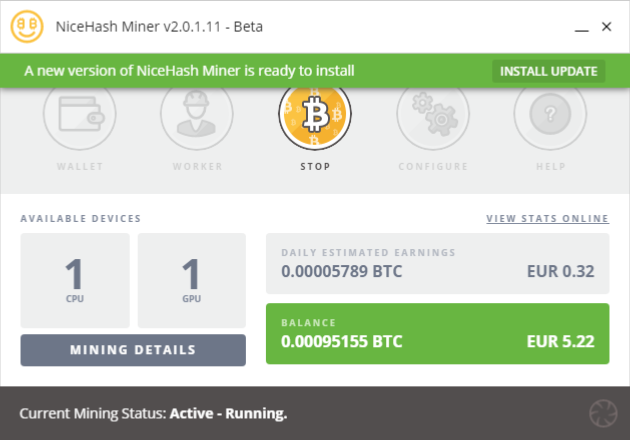The height and width of the screenshot is (440, 630).
Task: Click the Configure label text
Action: pyautogui.click(x=433, y=167)
